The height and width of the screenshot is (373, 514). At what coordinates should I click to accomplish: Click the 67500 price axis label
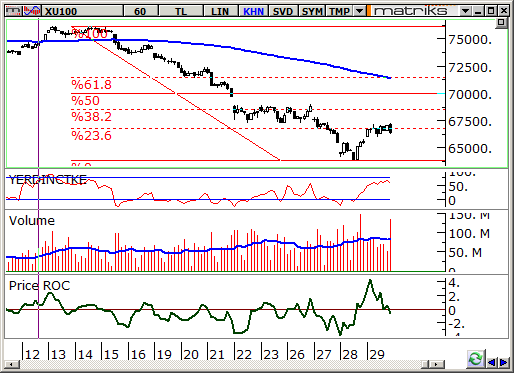click(470, 122)
